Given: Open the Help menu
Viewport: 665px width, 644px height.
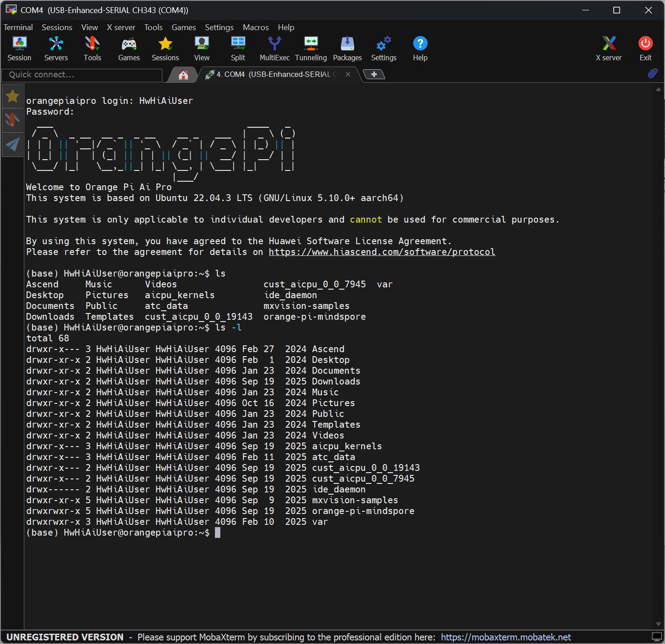Looking at the screenshot, I should pyautogui.click(x=286, y=27).
